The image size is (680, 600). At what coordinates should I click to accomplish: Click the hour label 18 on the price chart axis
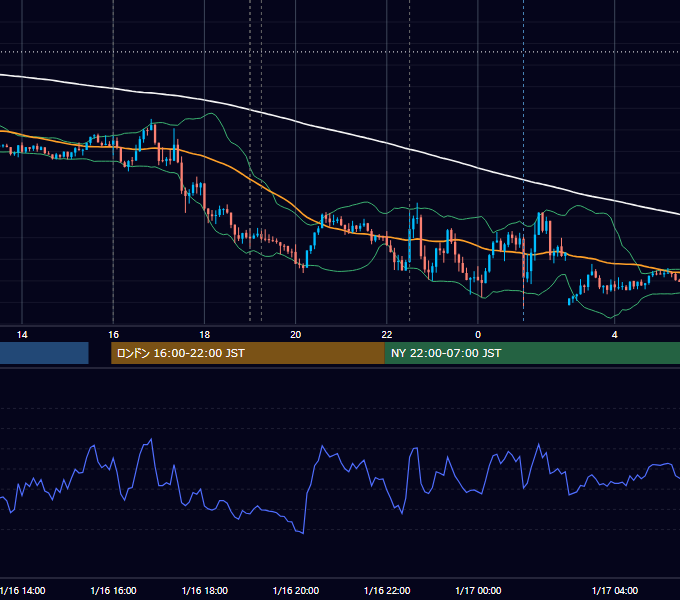pos(205,335)
